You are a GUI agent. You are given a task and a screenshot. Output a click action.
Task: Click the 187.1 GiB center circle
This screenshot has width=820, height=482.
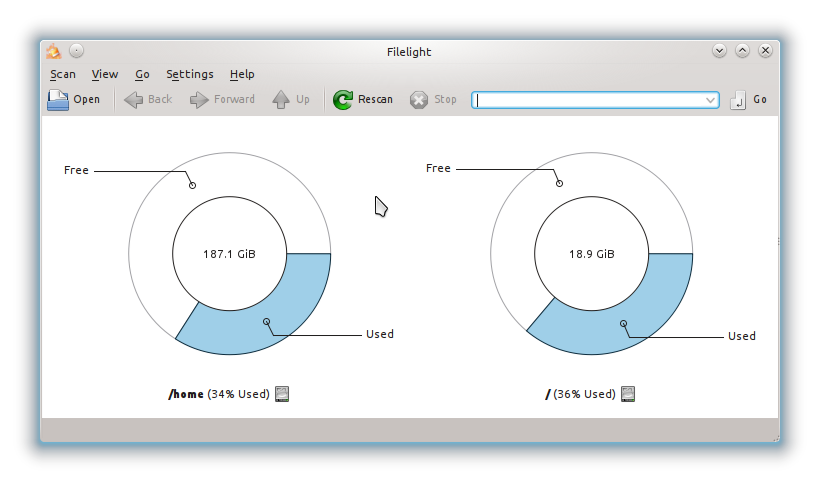(230, 254)
